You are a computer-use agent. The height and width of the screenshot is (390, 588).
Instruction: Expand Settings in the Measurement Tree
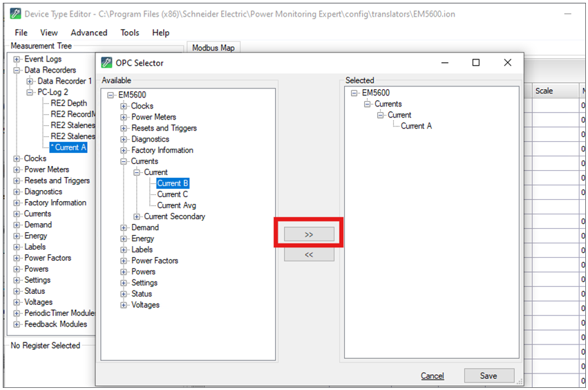click(x=17, y=280)
